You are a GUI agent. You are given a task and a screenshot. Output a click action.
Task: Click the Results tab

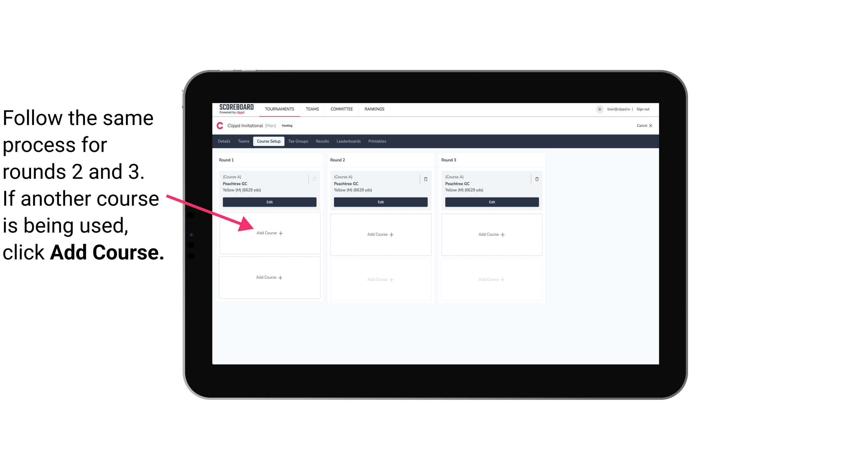coord(323,142)
